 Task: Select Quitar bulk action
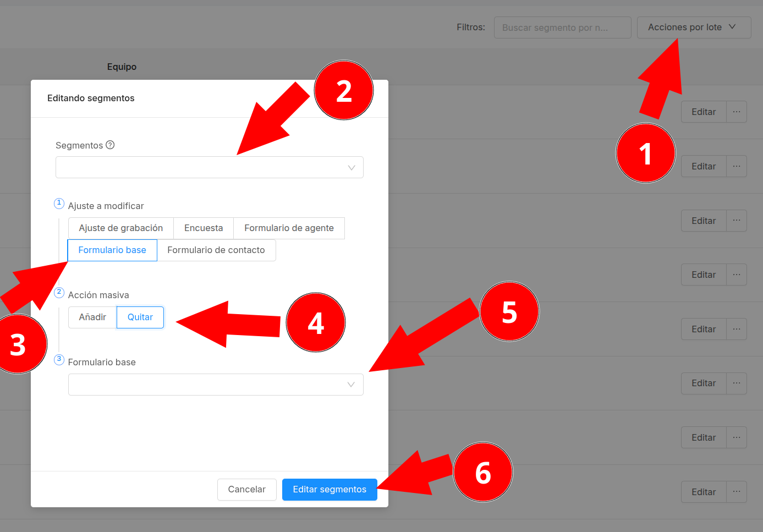tap(140, 317)
